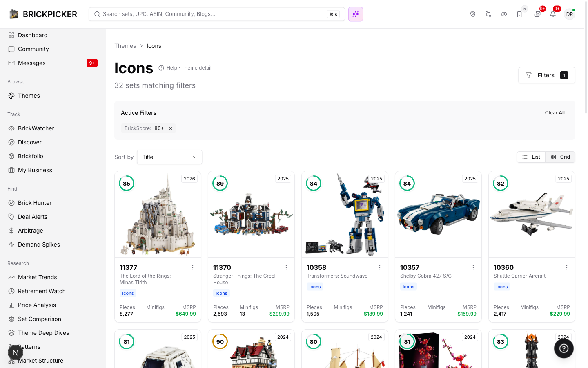Open the Shelby Cobra set image
Viewport: 588px width, 368px height.
tap(439, 214)
